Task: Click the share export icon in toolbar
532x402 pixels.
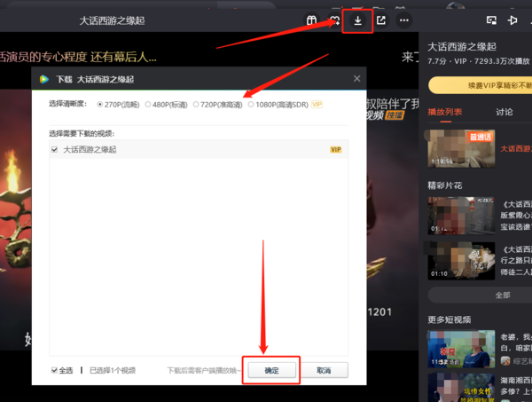Action: [x=380, y=20]
